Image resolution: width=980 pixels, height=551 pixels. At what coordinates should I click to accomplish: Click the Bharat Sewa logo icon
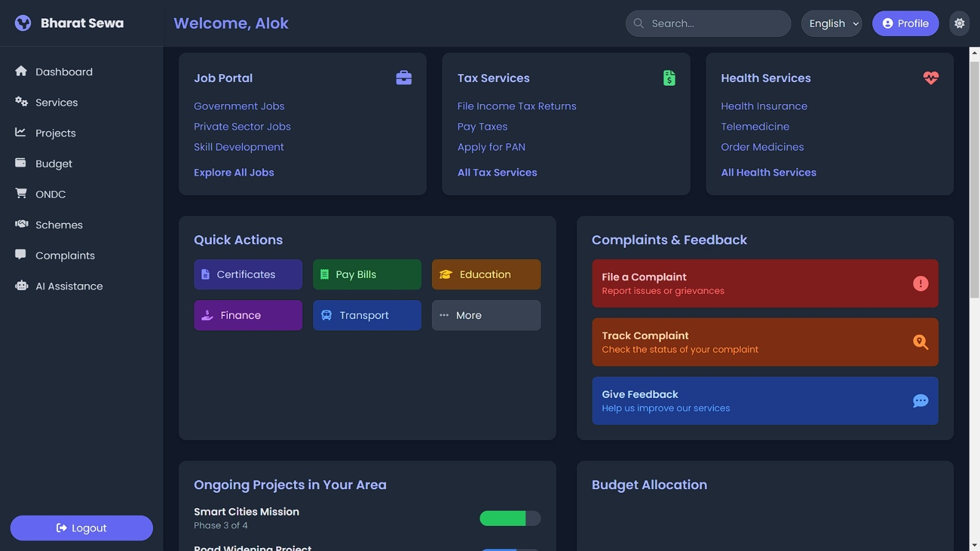pyautogui.click(x=23, y=23)
